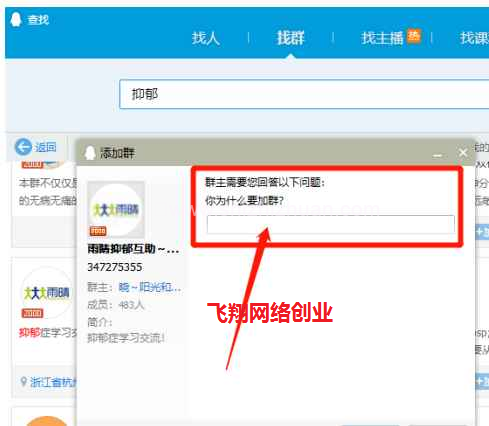Image resolution: width=489 pixels, height=426 pixels.
Task: Click the search box containing 抑郁
Action: pos(304,94)
